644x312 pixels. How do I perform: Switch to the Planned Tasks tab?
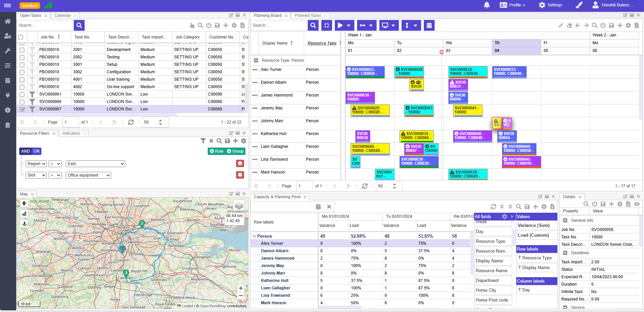pos(308,15)
